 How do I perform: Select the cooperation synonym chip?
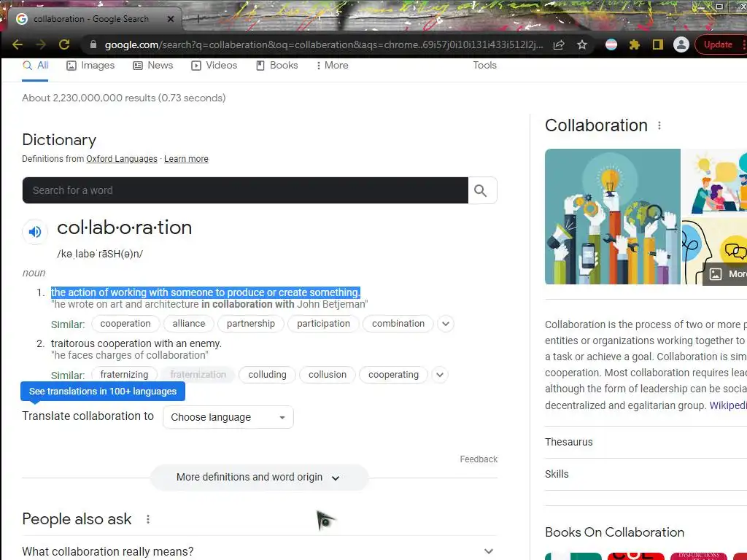coord(125,324)
